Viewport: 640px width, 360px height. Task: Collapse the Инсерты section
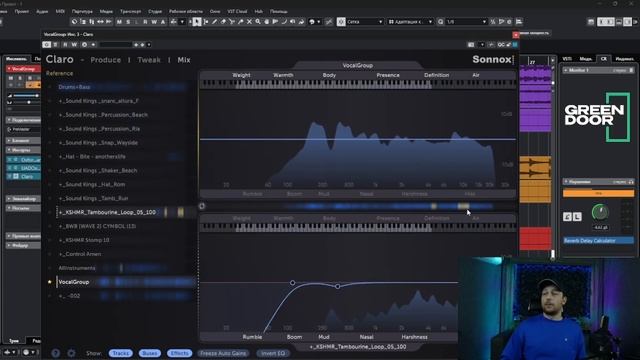point(23,150)
